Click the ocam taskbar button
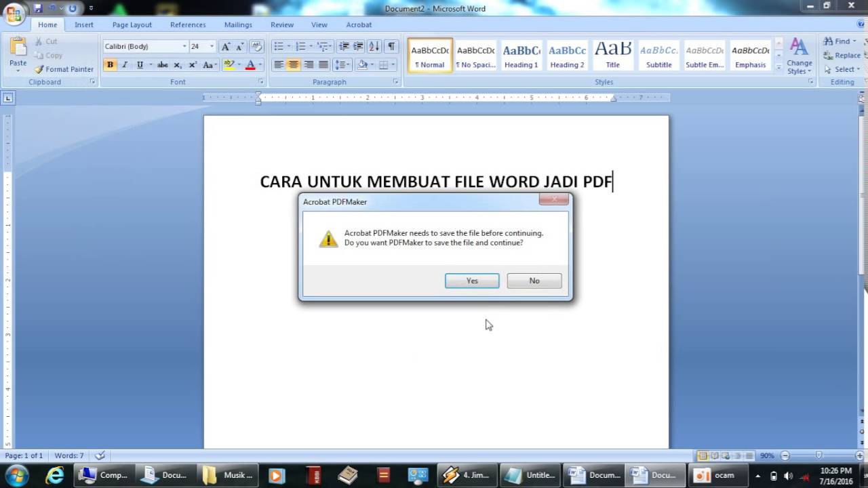The width and height of the screenshot is (868, 488). [x=717, y=475]
